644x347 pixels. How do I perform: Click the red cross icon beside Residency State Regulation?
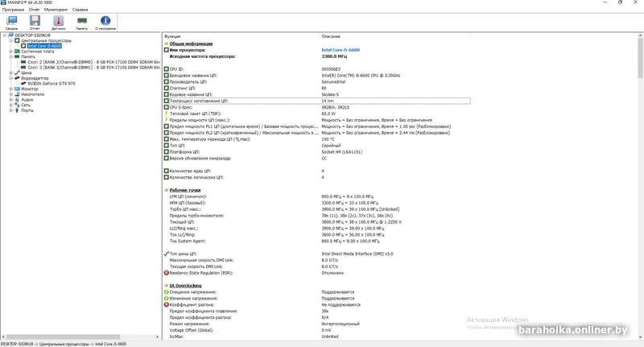[x=167, y=273]
